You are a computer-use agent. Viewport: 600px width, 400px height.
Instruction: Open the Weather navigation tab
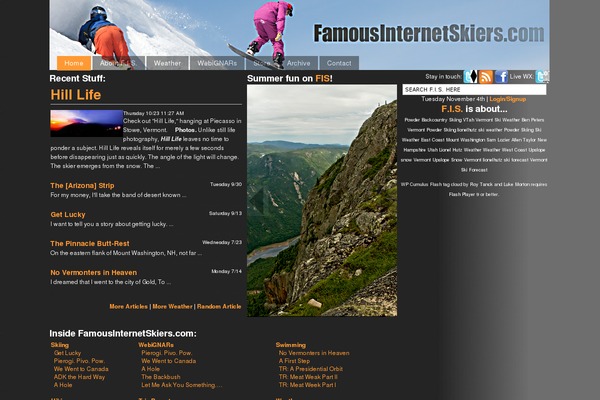167,63
